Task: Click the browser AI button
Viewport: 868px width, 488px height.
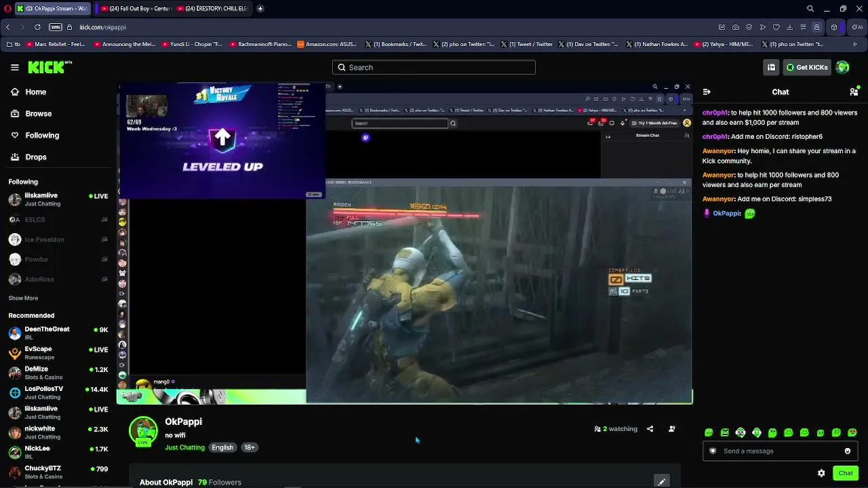Action: pos(858,27)
